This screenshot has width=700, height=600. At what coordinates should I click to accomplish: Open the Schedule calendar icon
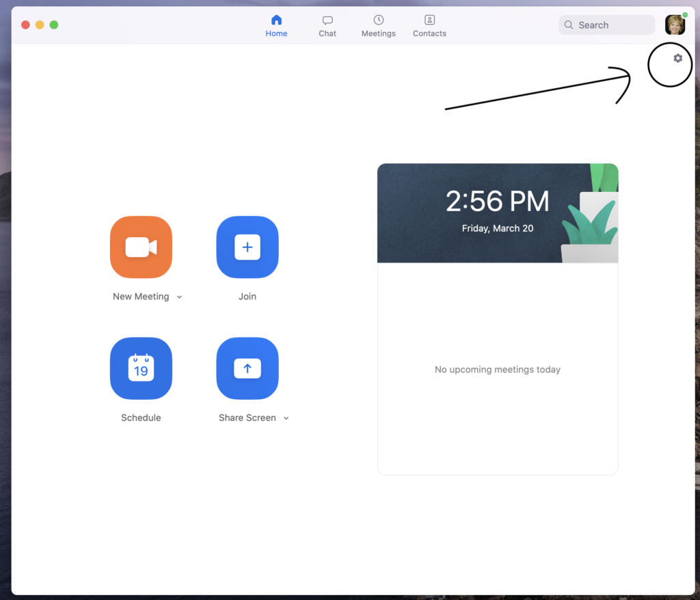click(141, 368)
